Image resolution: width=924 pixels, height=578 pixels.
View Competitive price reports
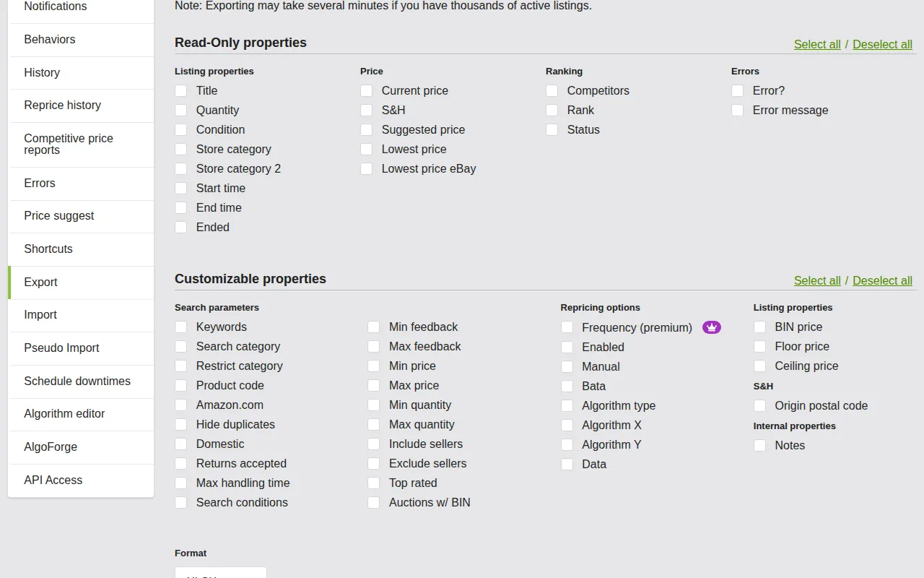tap(69, 144)
